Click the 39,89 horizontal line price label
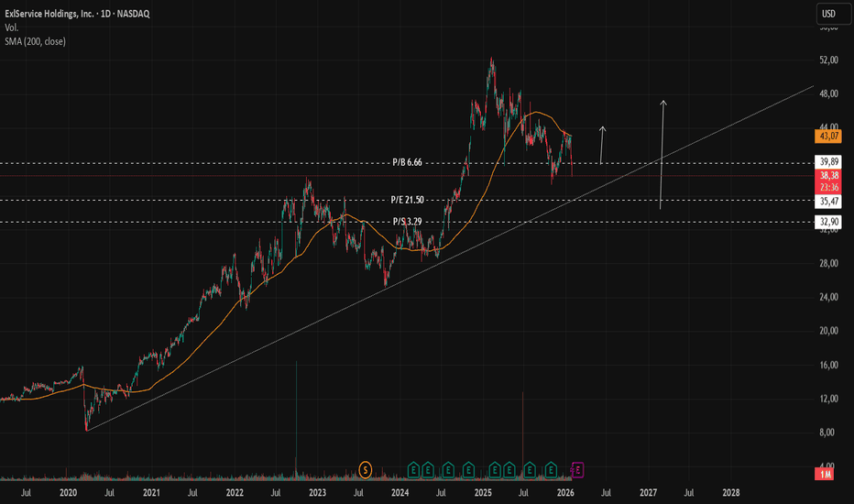Screen dimensions: 854x504 tap(828, 162)
